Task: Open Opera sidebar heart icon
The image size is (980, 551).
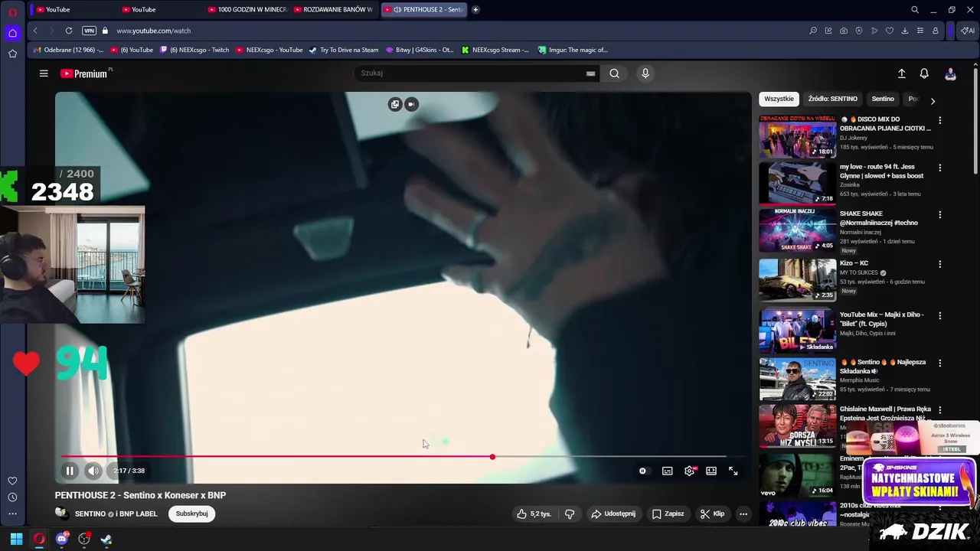Action: tap(12, 481)
